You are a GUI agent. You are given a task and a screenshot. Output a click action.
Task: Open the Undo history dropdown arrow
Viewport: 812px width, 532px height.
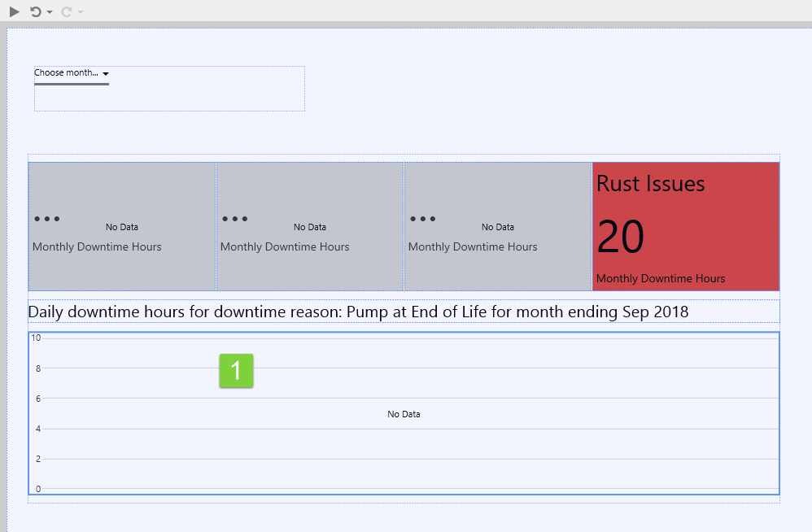pyautogui.click(x=50, y=12)
